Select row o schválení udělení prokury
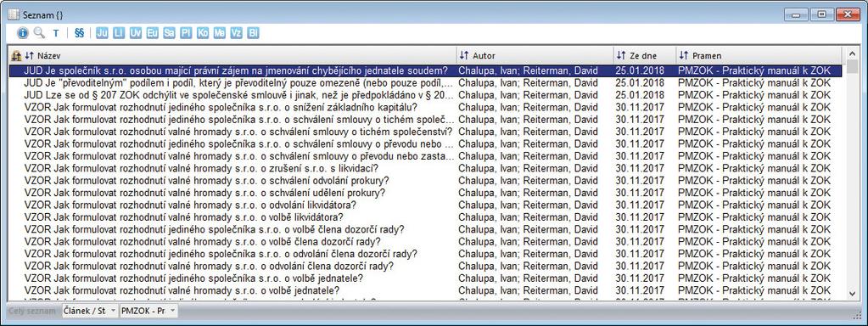This screenshot has width=868, height=326. (x=426, y=193)
